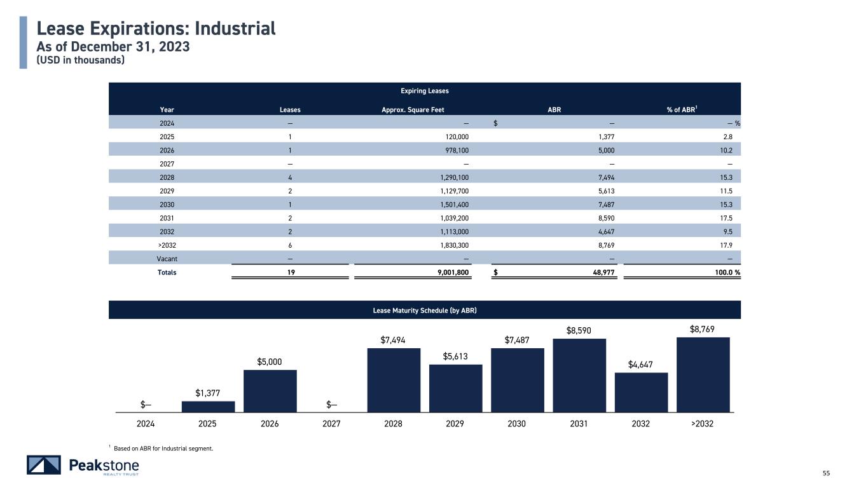Click the Peakstone Realty Trust wordmark
Screen dimensions: 868x488
point(103,466)
